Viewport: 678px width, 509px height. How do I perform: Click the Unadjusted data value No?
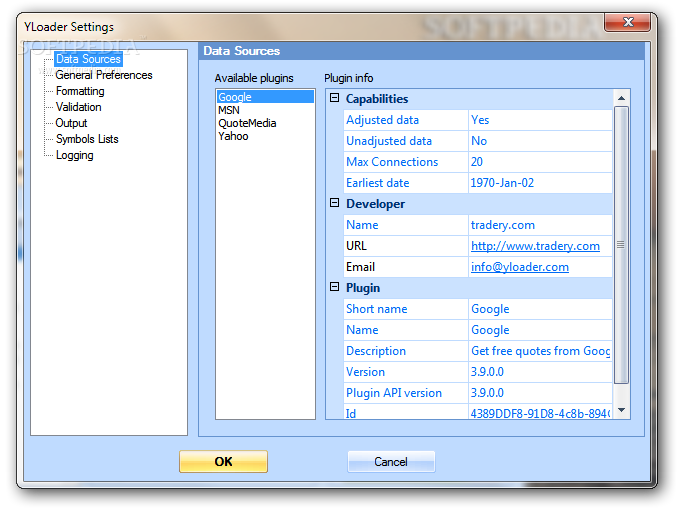(x=540, y=141)
